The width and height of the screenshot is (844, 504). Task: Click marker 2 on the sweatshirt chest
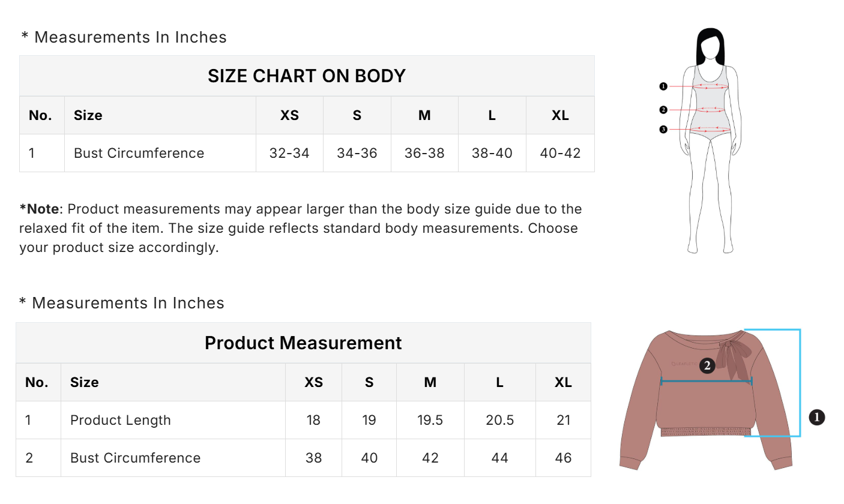click(x=707, y=365)
